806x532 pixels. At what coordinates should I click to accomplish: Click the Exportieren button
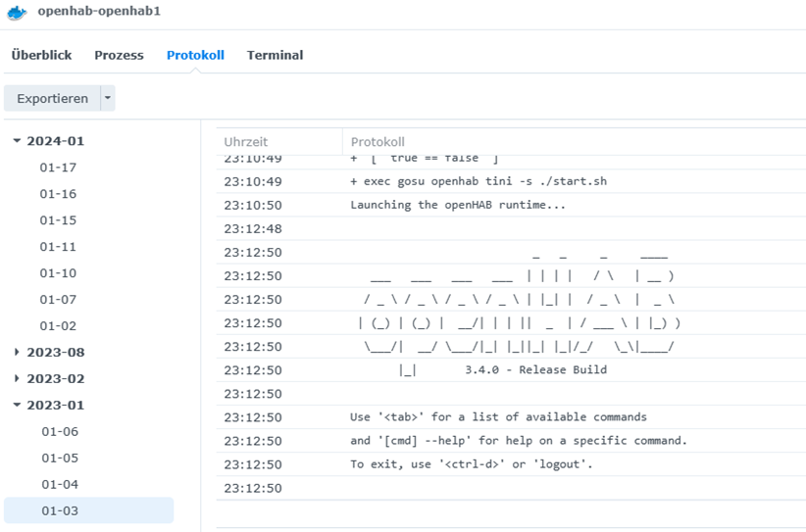point(52,98)
